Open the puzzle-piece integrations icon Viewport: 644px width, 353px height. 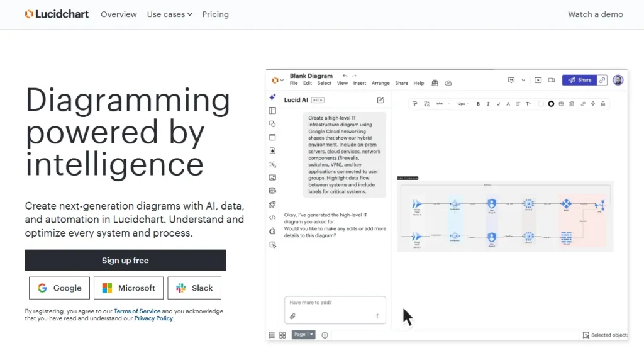click(272, 231)
